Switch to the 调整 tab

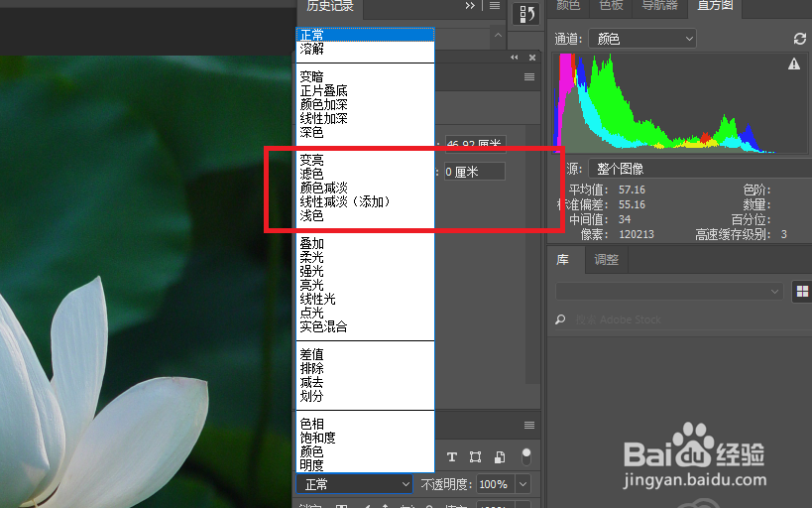coord(607,260)
